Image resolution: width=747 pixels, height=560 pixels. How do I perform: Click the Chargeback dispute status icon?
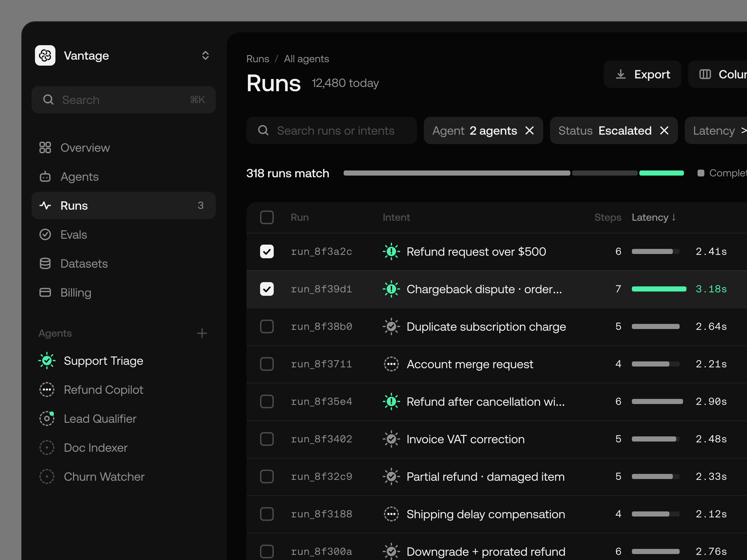(391, 289)
